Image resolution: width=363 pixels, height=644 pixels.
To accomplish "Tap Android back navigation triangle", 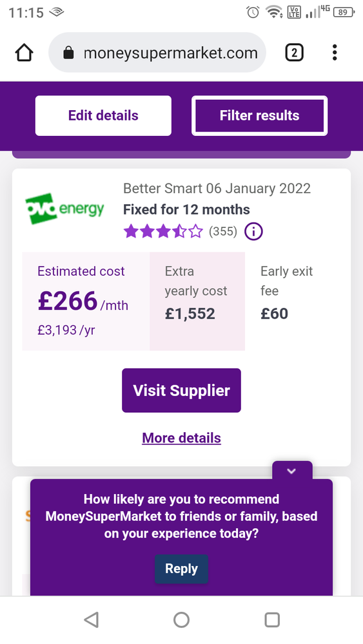I will pyautogui.click(x=91, y=620).
